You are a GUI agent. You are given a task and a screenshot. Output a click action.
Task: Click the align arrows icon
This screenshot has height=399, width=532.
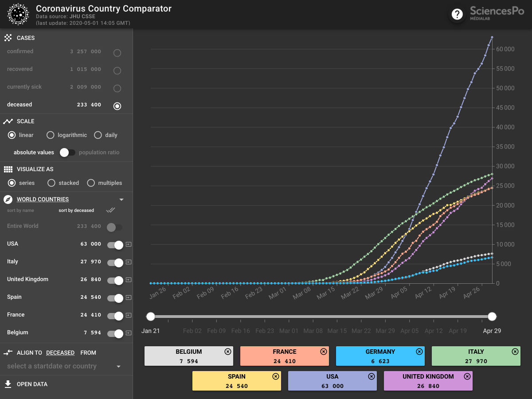(x=8, y=353)
